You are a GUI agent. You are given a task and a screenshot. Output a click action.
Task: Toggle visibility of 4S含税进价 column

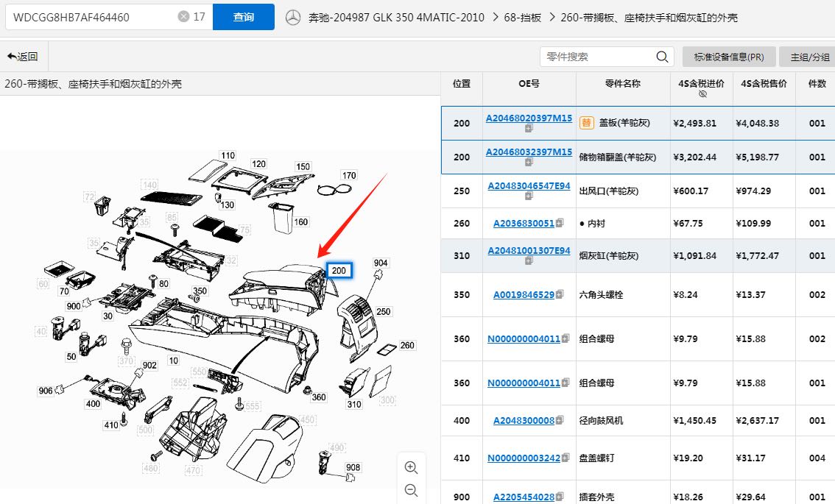[702, 94]
